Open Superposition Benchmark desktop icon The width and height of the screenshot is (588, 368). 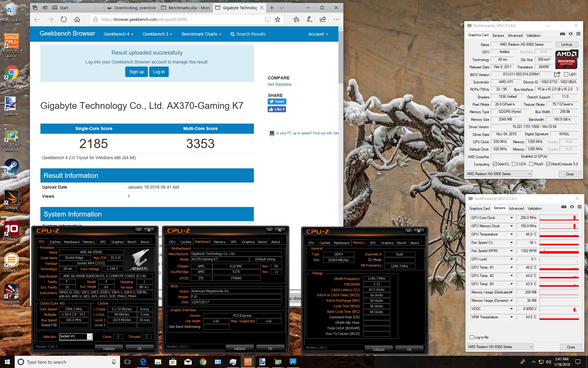11,296
